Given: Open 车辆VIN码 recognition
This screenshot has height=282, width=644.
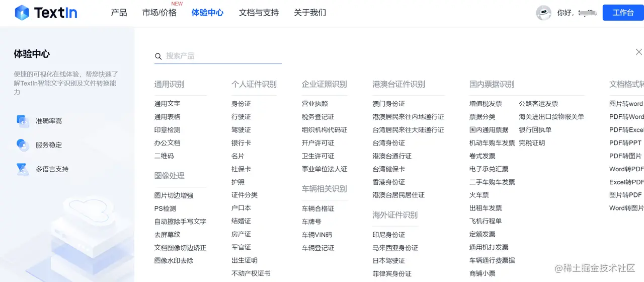Looking at the screenshot, I should click(317, 235).
